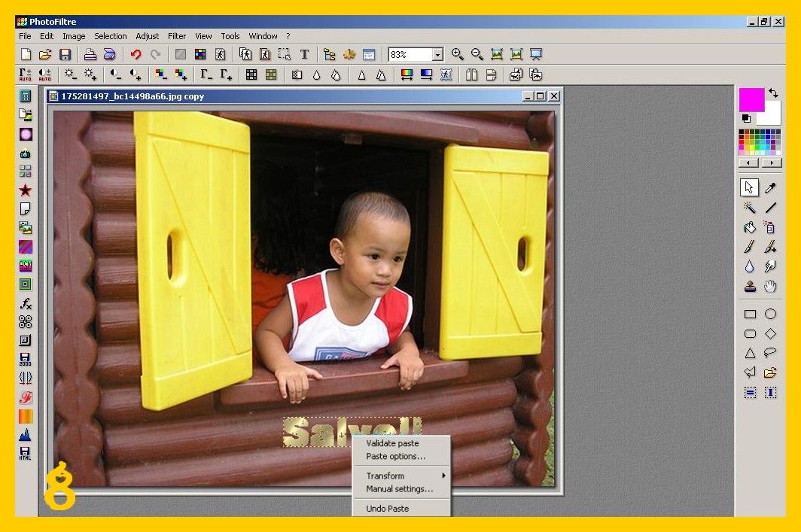Image resolution: width=801 pixels, height=532 pixels.
Task: Select the Ellipse selection shape
Action: click(x=770, y=314)
